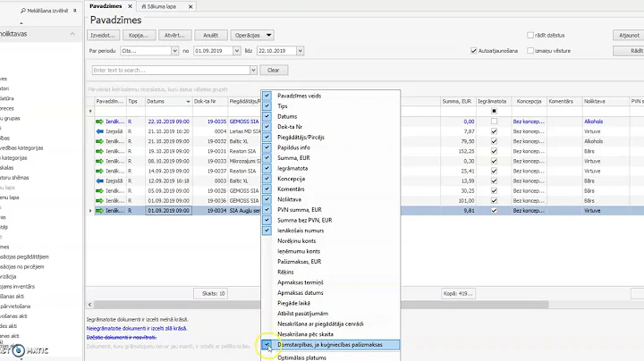Viewport: 644px width, 361px height.
Task: Click in the Enter text to search field
Action: tap(171, 71)
